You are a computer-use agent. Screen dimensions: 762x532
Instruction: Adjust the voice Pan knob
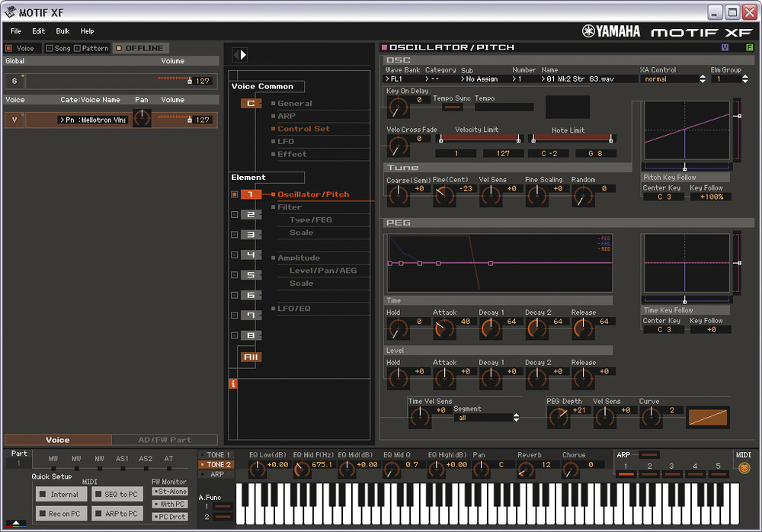[142, 118]
